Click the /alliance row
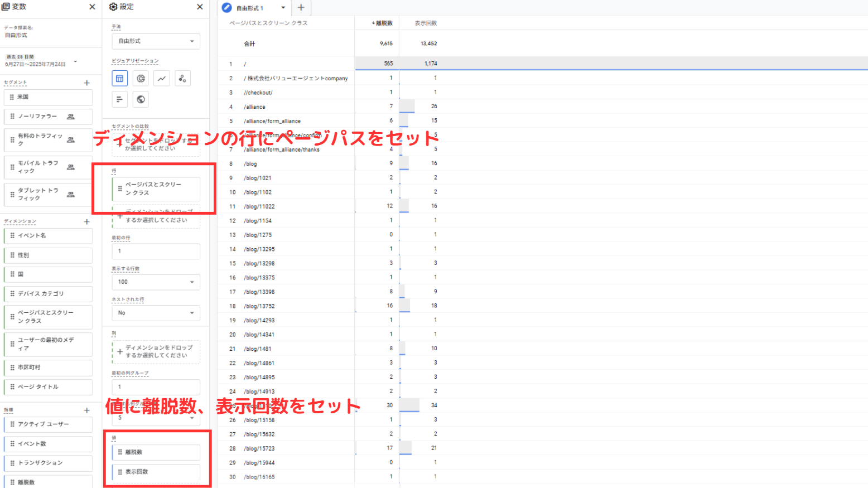Screen dimensions: 868x488 [543, 107]
